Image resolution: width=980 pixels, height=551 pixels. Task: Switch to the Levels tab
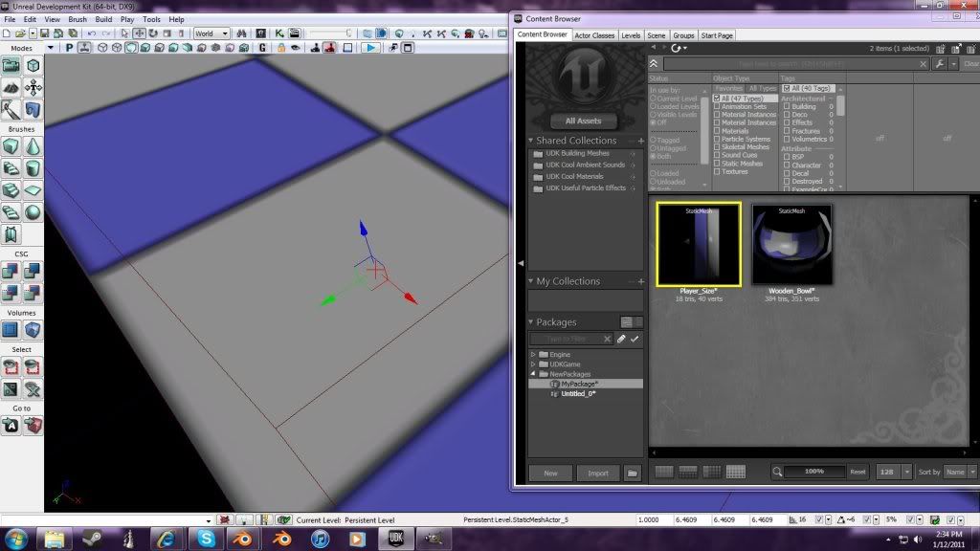coord(631,35)
